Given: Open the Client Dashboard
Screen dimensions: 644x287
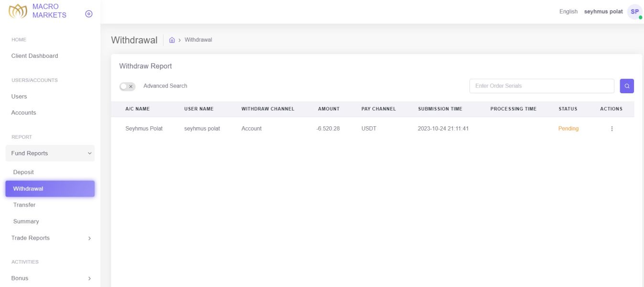Looking at the screenshot, I should tap(35, 56).
